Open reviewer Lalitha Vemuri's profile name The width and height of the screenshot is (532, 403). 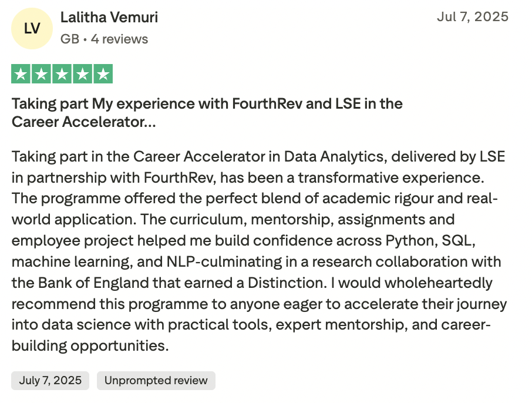tap(109, 18)
